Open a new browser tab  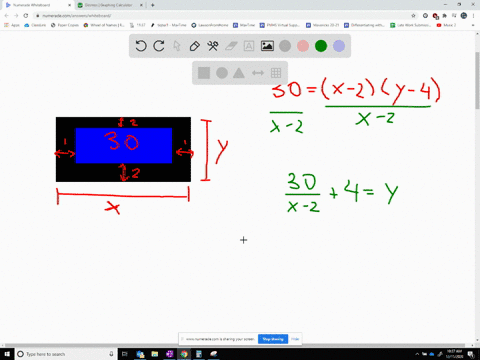point(153,5)
